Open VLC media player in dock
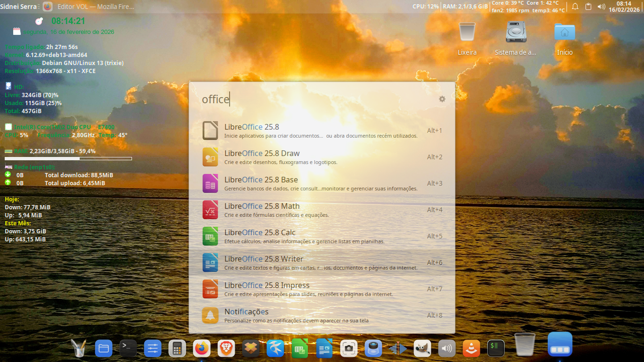 [471, 349]
